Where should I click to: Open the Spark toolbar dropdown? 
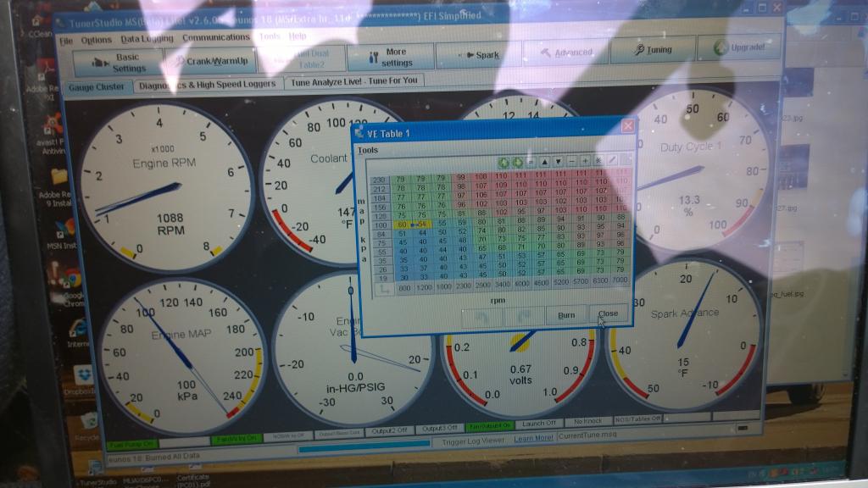click(x=478, y=55)
